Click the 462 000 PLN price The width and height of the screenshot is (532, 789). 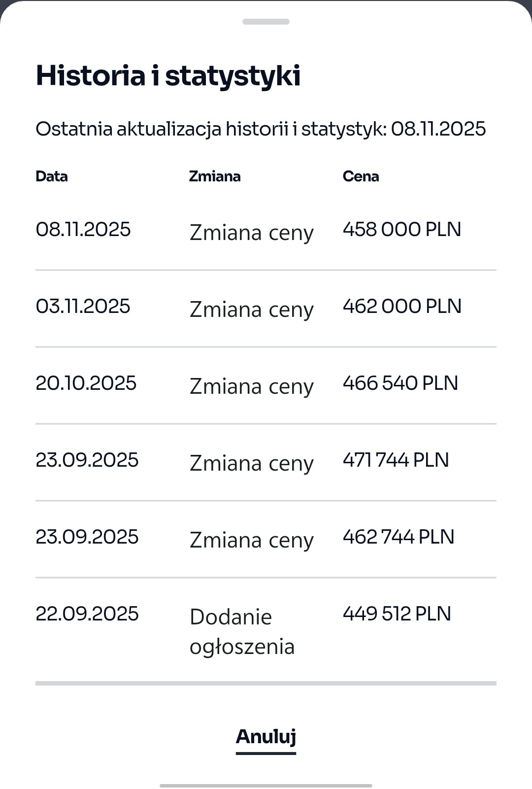click(402, 307)
